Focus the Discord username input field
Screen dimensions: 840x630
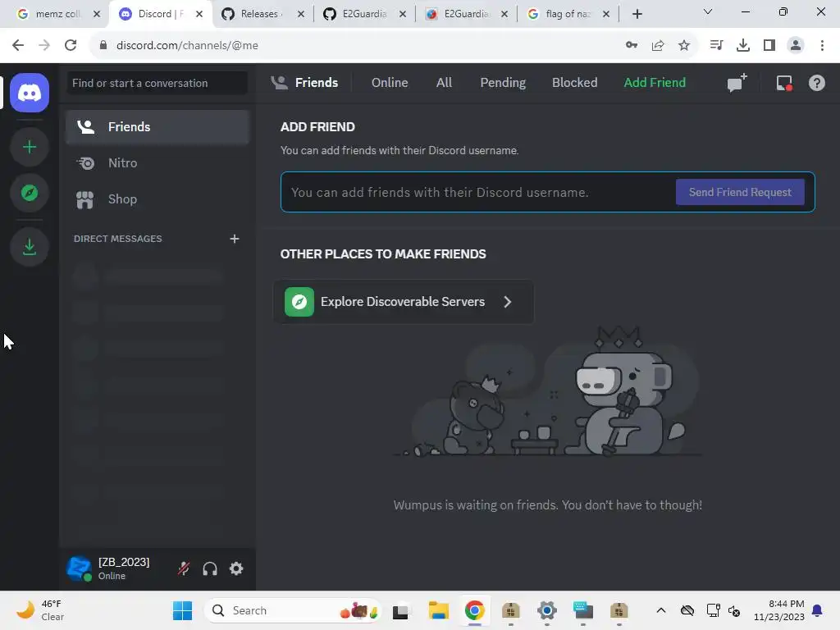coord(477,192)
